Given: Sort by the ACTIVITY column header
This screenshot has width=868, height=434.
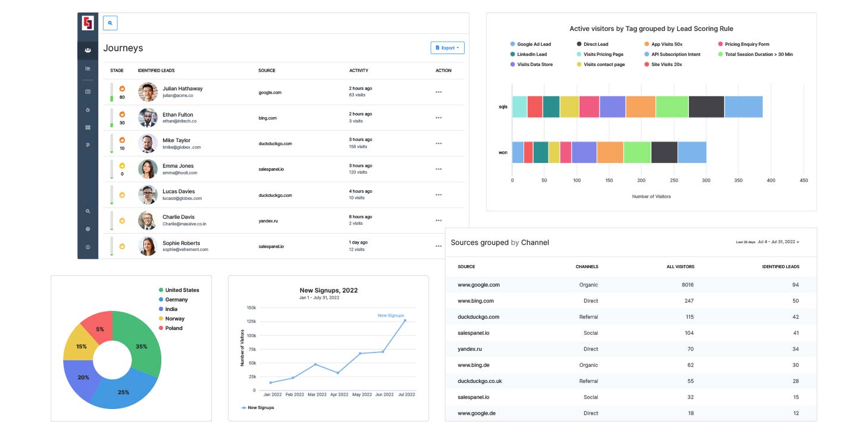Looking at the screenshot, I should [x=359, y=71].
